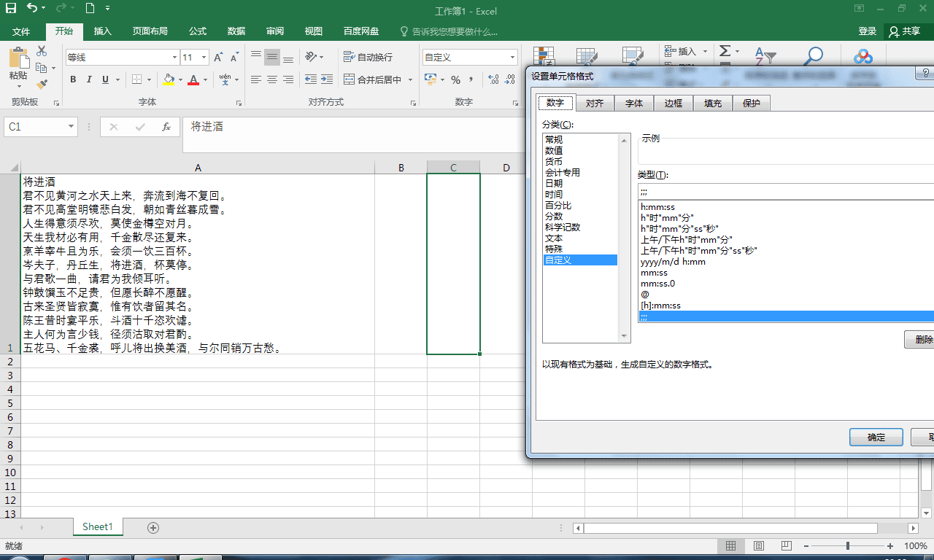Click the Percent Style icon

tap(455, 79)
